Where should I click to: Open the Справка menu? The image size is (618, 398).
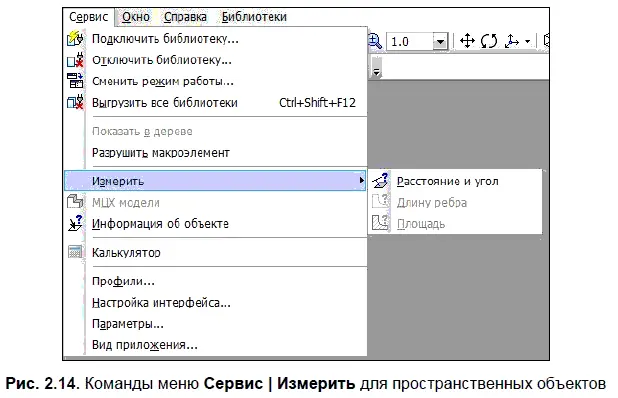pyautogui.click(x=185, y=17)
